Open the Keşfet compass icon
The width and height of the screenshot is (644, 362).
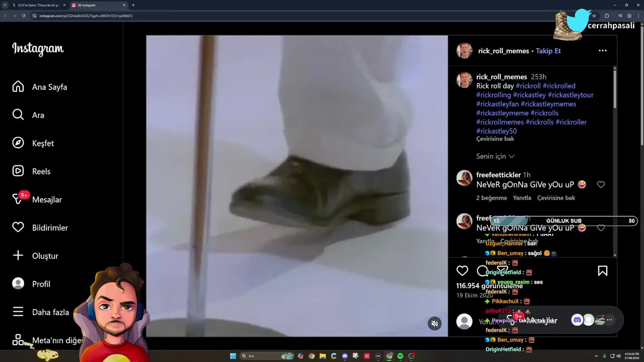[18, 143]
